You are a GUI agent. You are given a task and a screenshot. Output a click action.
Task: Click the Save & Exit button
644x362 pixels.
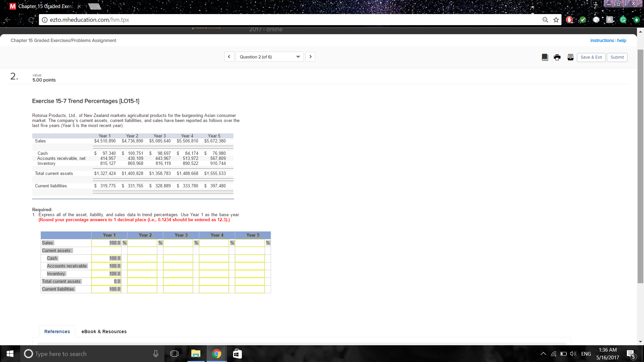click(x=591, y=57)
